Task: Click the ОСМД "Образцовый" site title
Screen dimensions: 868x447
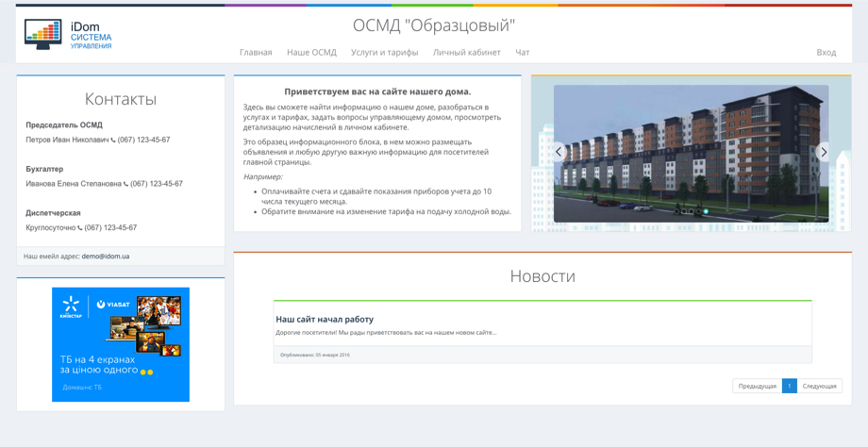Action: click(x=434, y=25)
